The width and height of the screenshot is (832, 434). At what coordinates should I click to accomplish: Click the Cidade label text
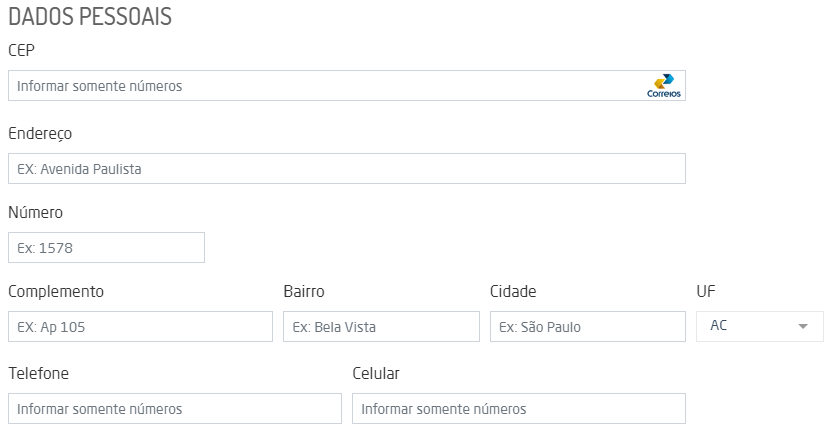(513, 291)
